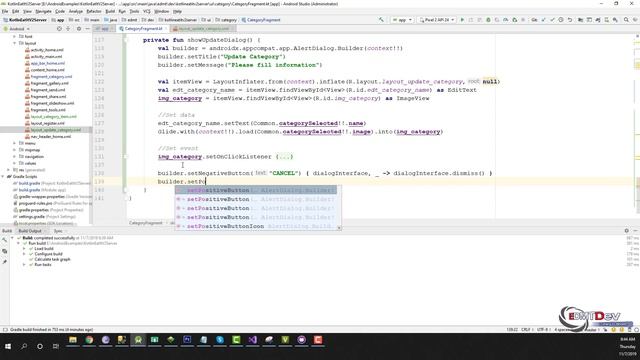Open the VCS menu
This screenshot has height=360, width=640.
click(147, 11)
